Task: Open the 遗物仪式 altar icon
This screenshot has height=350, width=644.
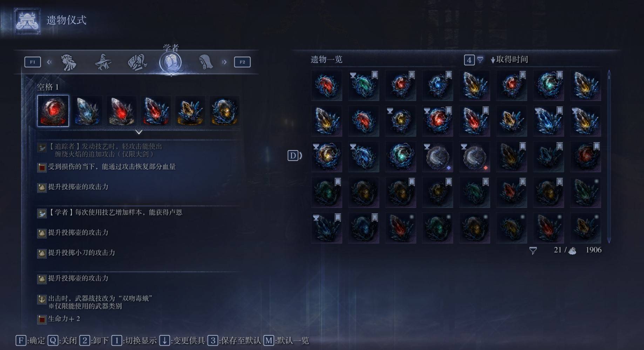Action: 27,21
